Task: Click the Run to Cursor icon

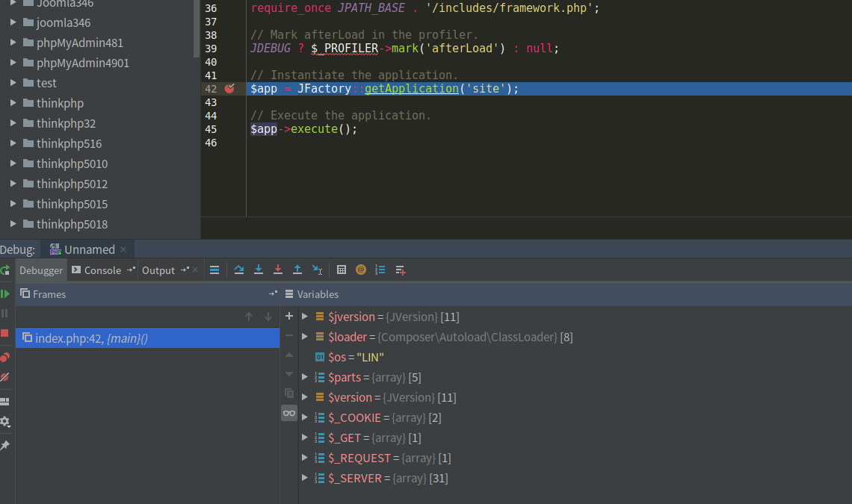Action: (x=317, y=270)
